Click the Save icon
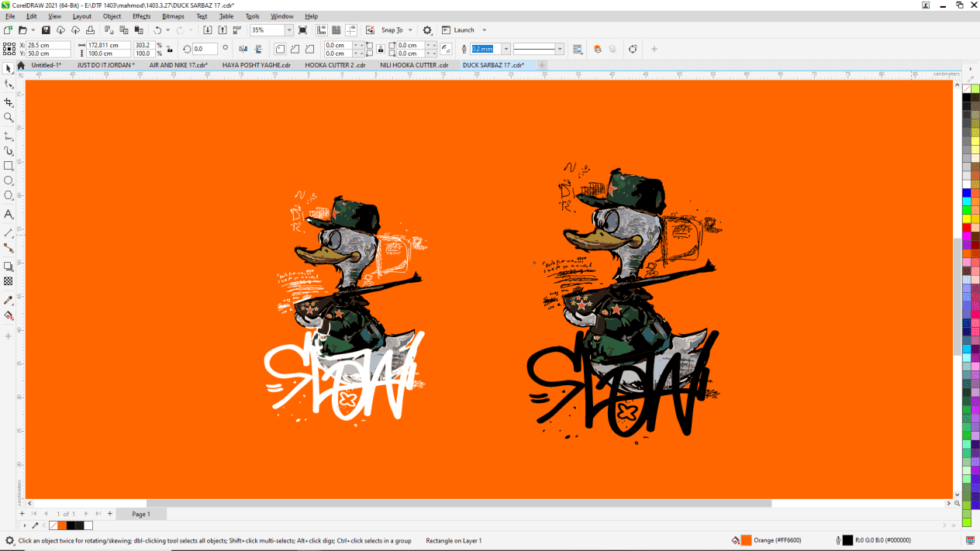 click(46, 30)
